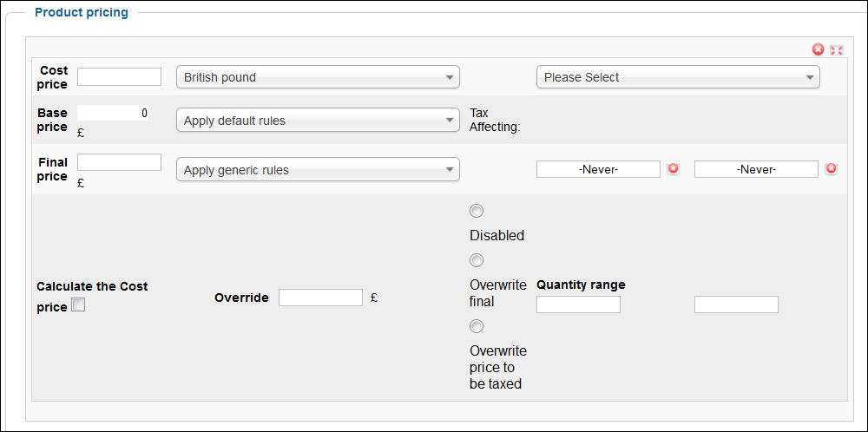The height and width of the screenshot is (432, 868).
Task: Click the second Quantity range input box
Action: (x=736, y=304)
